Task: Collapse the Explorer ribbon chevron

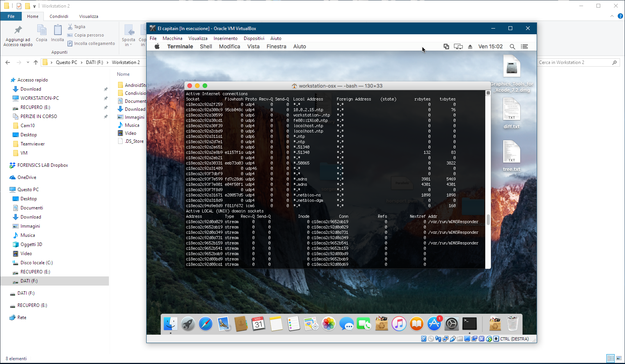Action: [612, 16]
